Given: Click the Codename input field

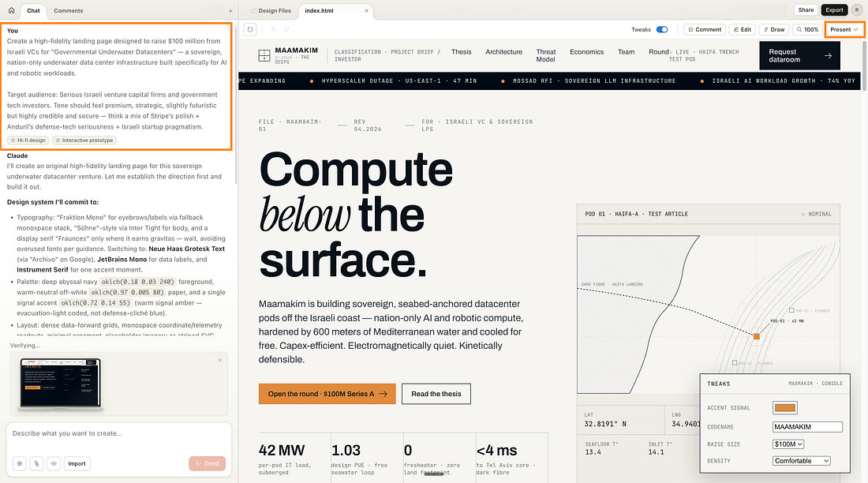Looking at the screenshot, I should pos(807,427).
